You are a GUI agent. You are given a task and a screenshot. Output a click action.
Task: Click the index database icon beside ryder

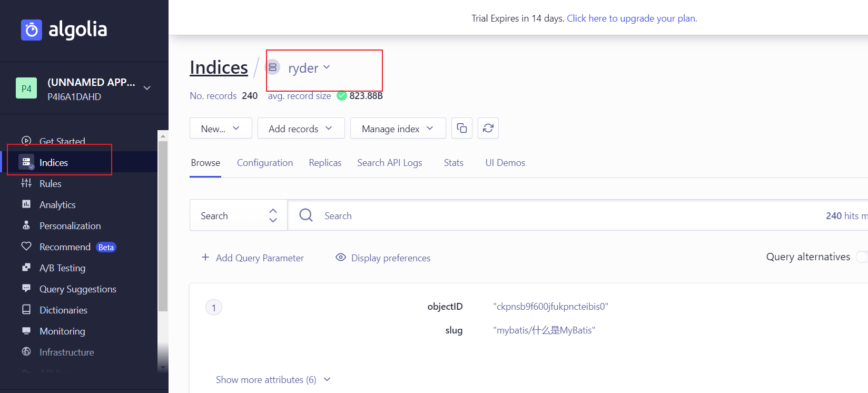pos(272,67)
